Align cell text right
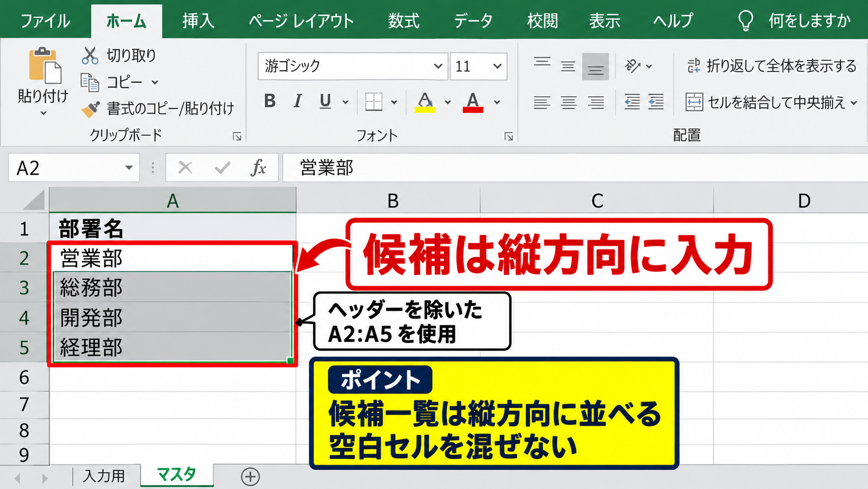 point(595,102)
